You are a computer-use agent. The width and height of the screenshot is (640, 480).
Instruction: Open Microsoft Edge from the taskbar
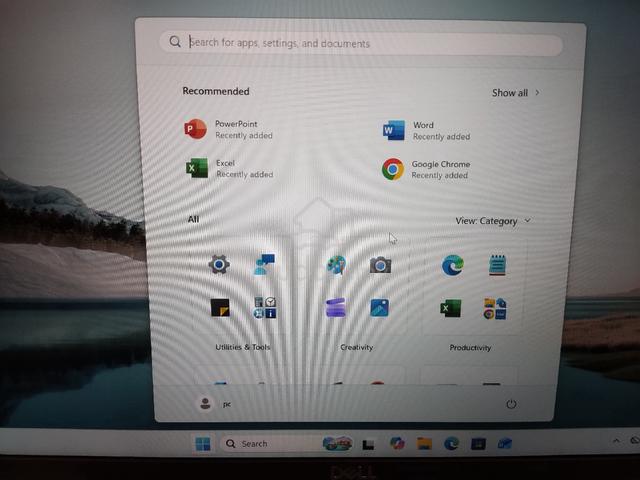point(451,443)
